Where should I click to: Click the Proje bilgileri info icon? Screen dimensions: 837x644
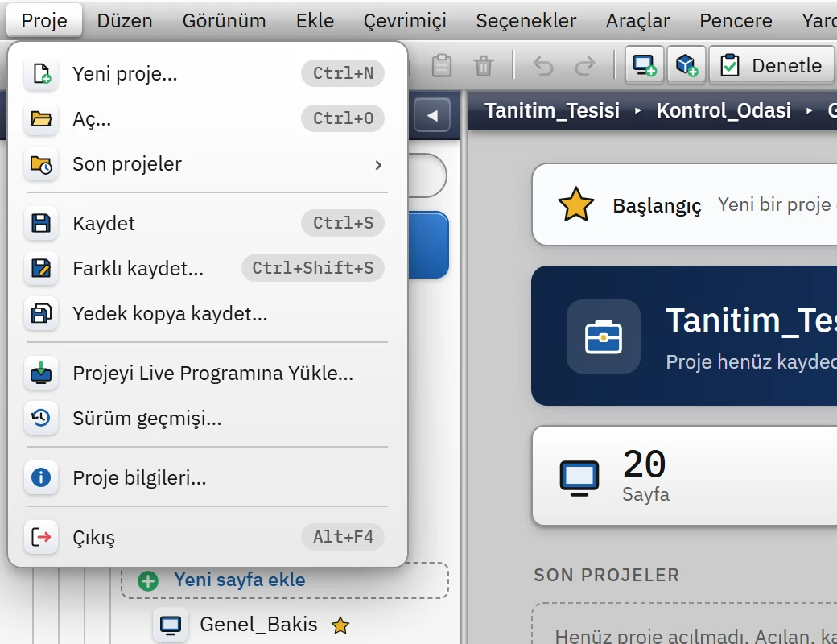pyautogui.click(x=41, y=477)
